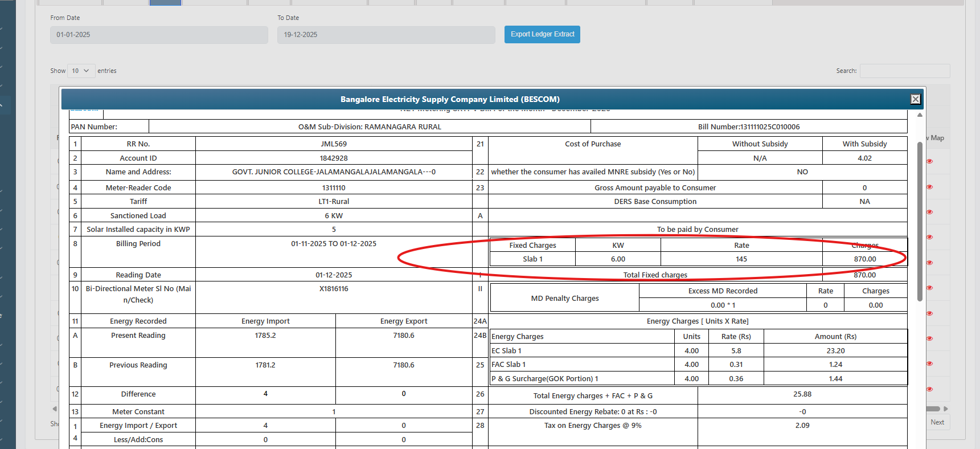Screen dimensions: 980x449
Task: Close the BESCOM bill popup with X icon
Action: (915, 99)
